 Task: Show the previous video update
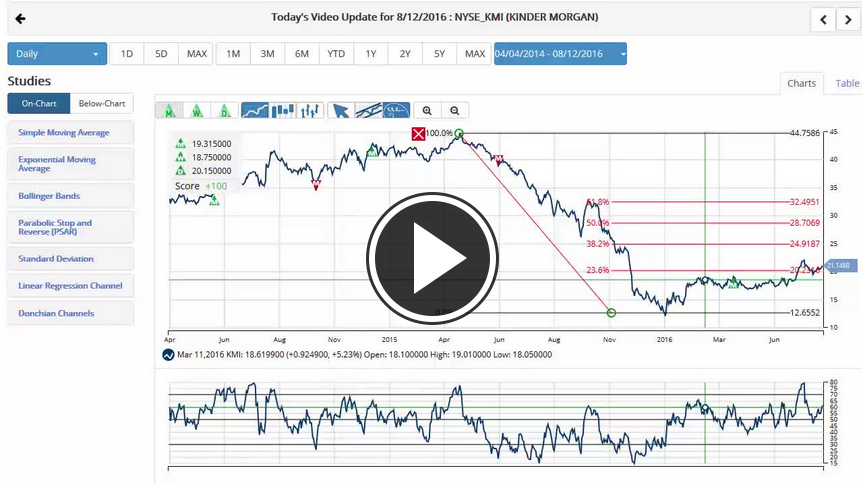[x=823, y=20]
